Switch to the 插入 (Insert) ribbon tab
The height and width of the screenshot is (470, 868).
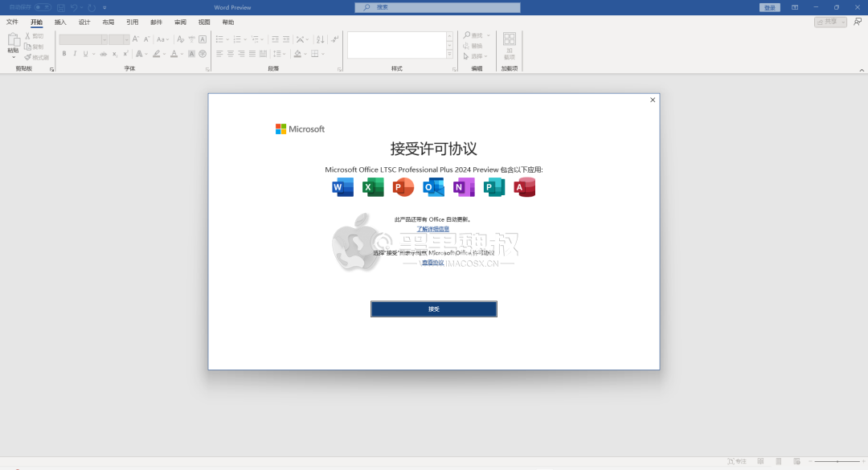pyautogui.click(x=59, y=22)
